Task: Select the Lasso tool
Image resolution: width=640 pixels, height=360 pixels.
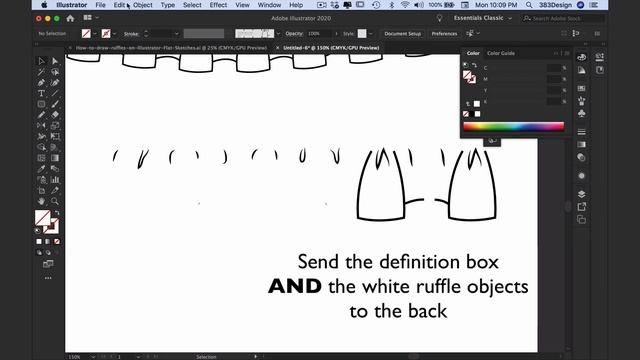Action: click(x=55, y=72)
